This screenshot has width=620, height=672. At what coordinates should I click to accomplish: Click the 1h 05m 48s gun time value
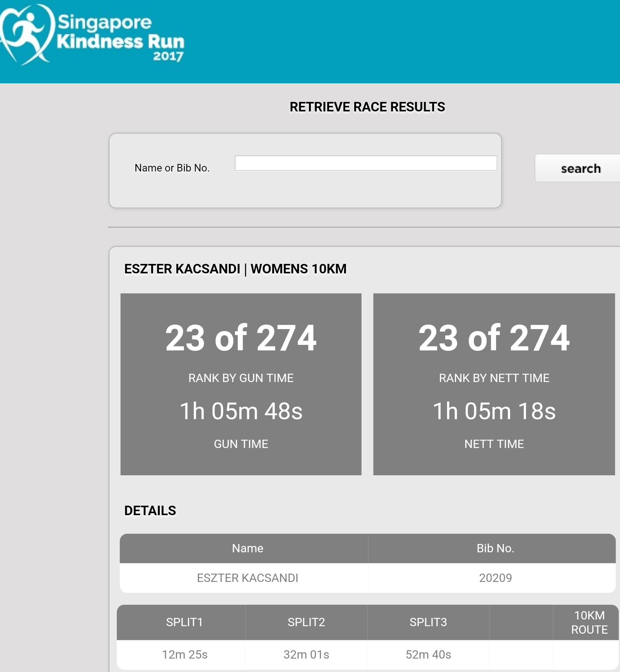tap(240, 411)
